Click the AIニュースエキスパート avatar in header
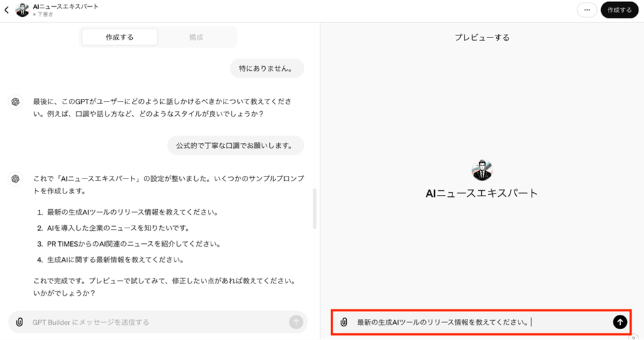The height and width of the screenshot is (340, 644). [22, 10]
